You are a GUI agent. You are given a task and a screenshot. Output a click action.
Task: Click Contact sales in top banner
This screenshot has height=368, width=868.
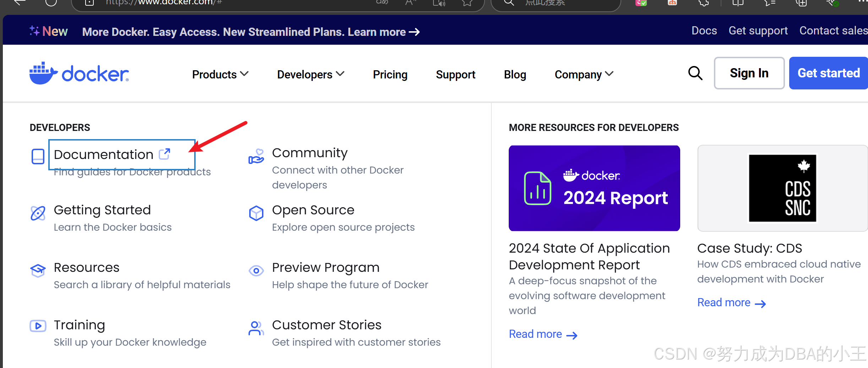[x=834, y=31]
